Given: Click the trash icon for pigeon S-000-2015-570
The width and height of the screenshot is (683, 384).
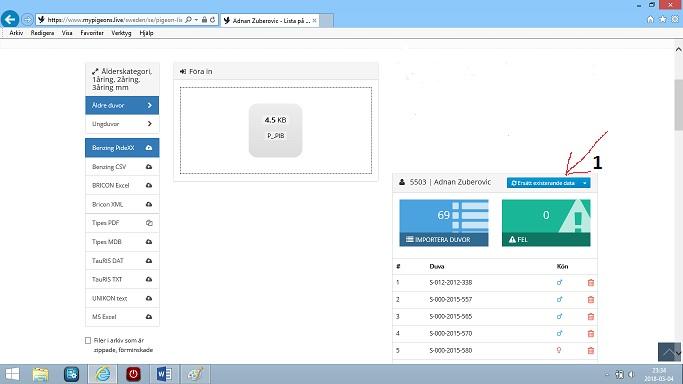Looking at the screenshot, I should coord(591,333).
